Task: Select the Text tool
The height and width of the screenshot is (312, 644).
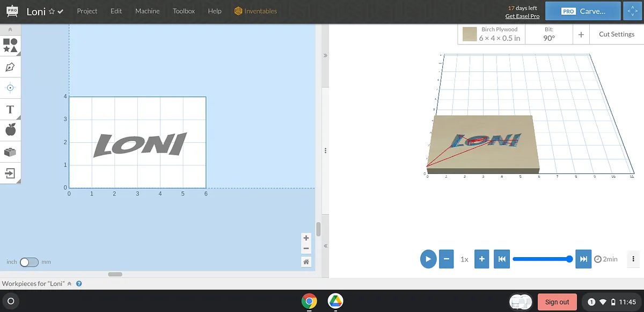Action: [10, 110]
